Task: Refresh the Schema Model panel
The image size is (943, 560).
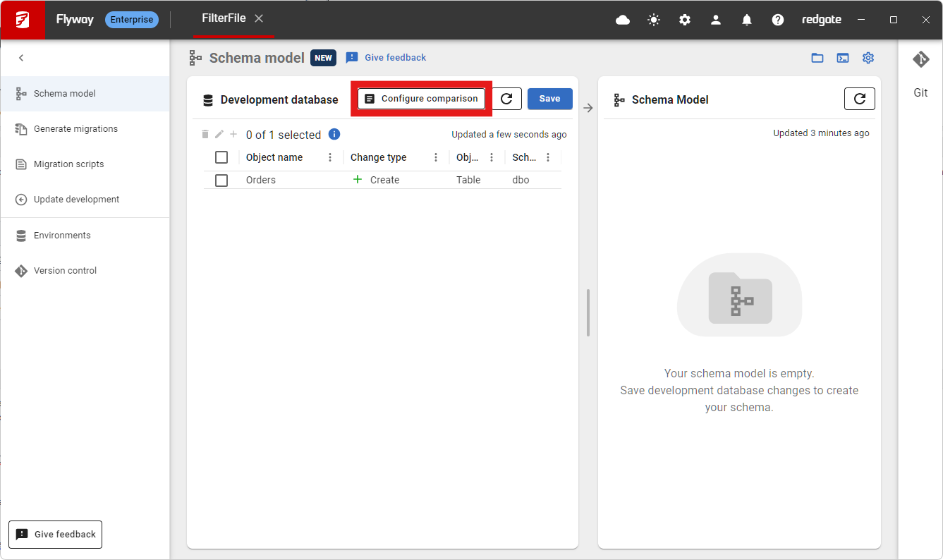Action: coord(860,99)
